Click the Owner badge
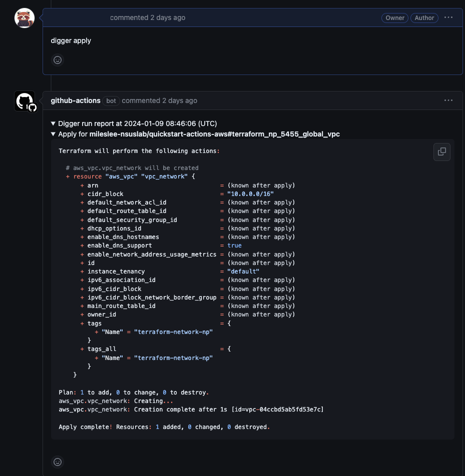 pyautogui.click(x=395, y=18)
